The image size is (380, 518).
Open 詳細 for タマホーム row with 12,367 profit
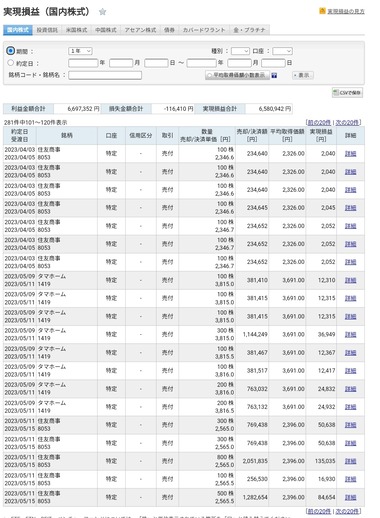tap(350, 353)
